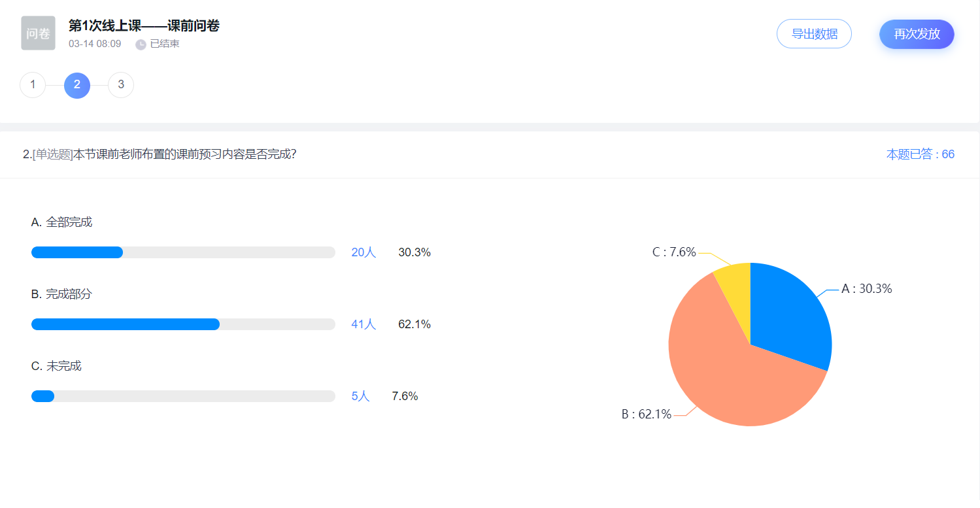Click the 再次发放 resend button
This screenshot has height=508, width=980.
click(x=917, y=34)
